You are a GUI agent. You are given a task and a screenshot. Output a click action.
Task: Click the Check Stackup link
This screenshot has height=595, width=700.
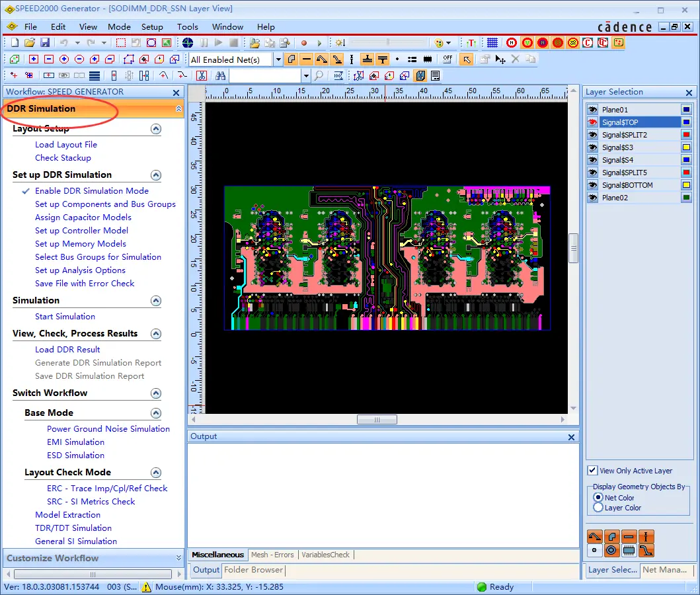coord(63,157)
